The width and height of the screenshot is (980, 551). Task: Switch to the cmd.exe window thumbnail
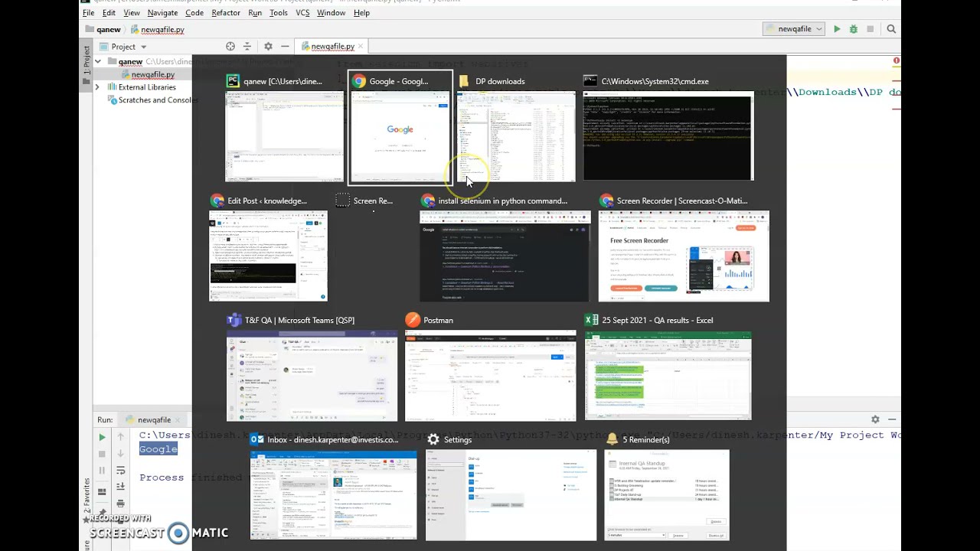[668, 136]
